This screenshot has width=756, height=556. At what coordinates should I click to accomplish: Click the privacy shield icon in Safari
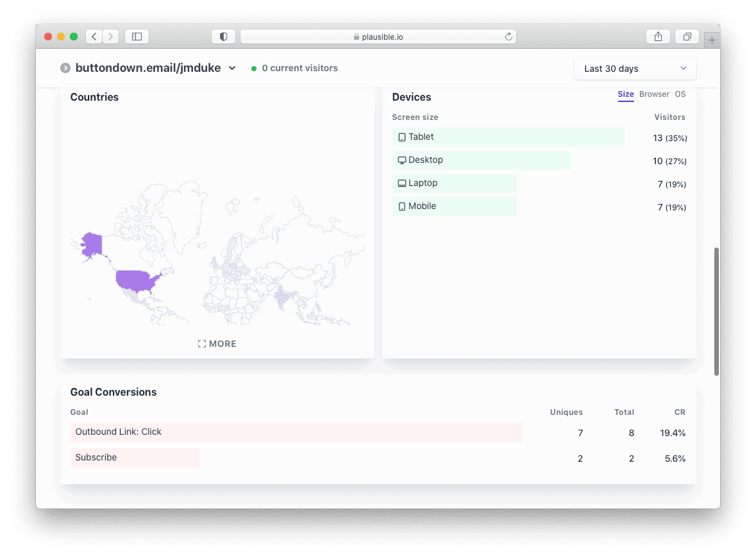coord(223,37)
